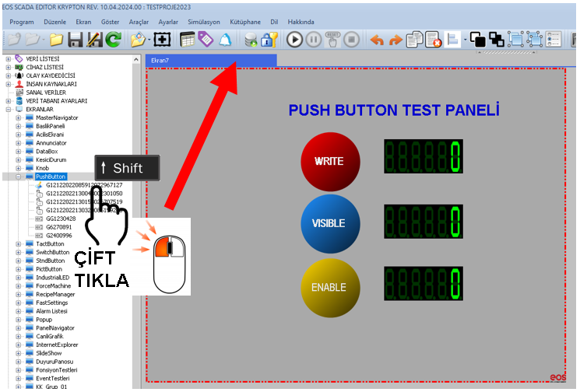Select SANAL VERİLER in the tree
580x392 pixels.
46,93
